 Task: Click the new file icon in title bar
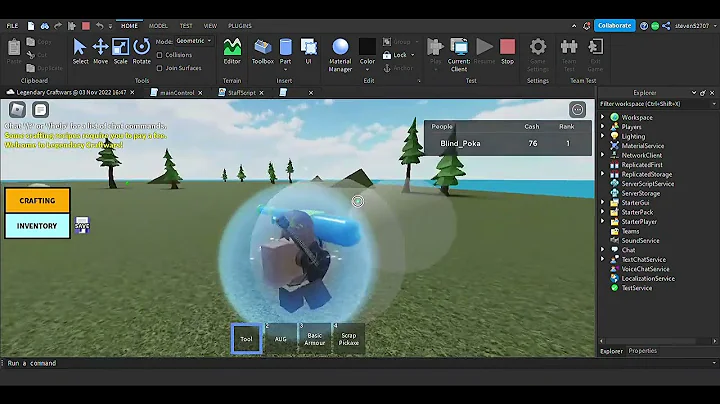[31, 26]
